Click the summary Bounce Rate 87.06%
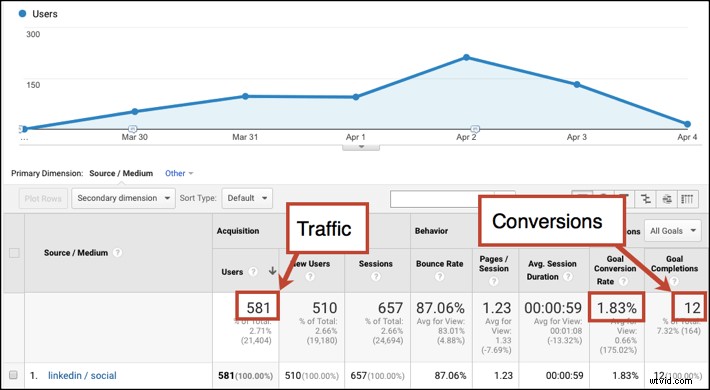Screen dimensions: 710x390 pyautogui.click(x=440, y=308)
